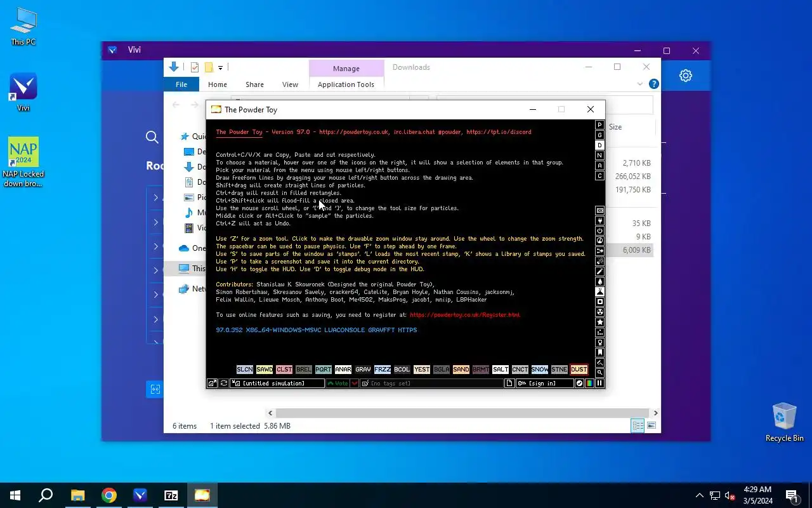The height and width of the screenshot is (508, 812).
Task: Open the Special elements star icon
Action: (599, 322)
